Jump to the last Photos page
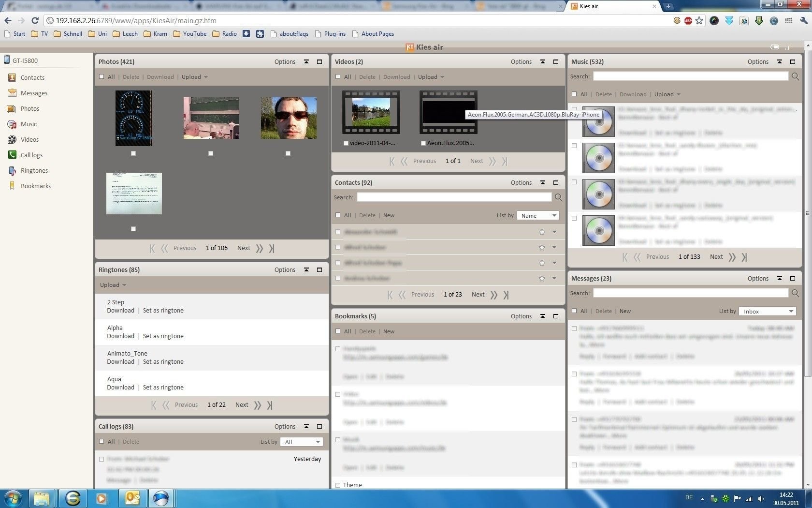The height and width of the screenshot is (508, 812). (x=272, y=248)
